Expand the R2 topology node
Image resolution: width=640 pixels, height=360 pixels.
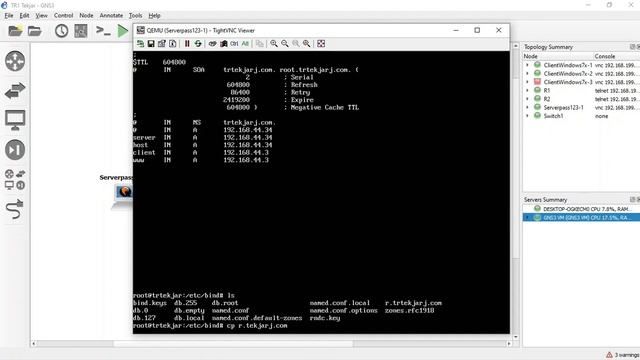pyautogui.click(x=527, y=99)
